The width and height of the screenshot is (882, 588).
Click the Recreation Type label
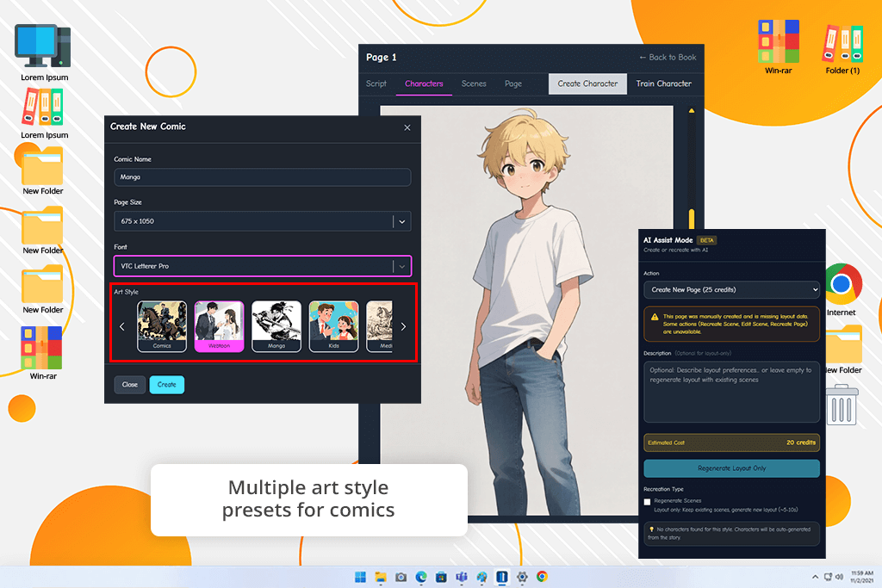[663, 489]
